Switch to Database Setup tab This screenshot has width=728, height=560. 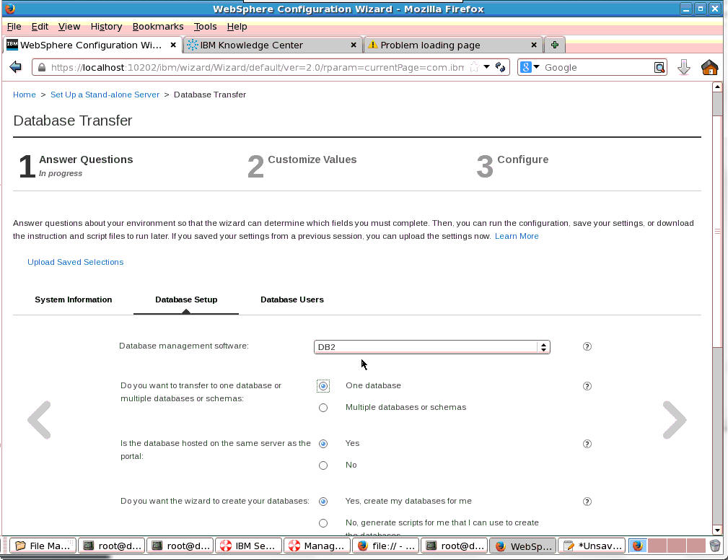click(x=186, y=299)
